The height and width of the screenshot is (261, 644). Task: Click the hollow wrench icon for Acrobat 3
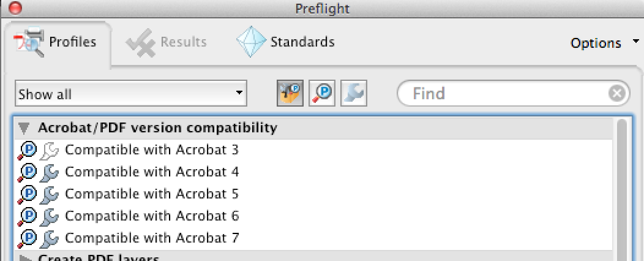pos(50,150)
